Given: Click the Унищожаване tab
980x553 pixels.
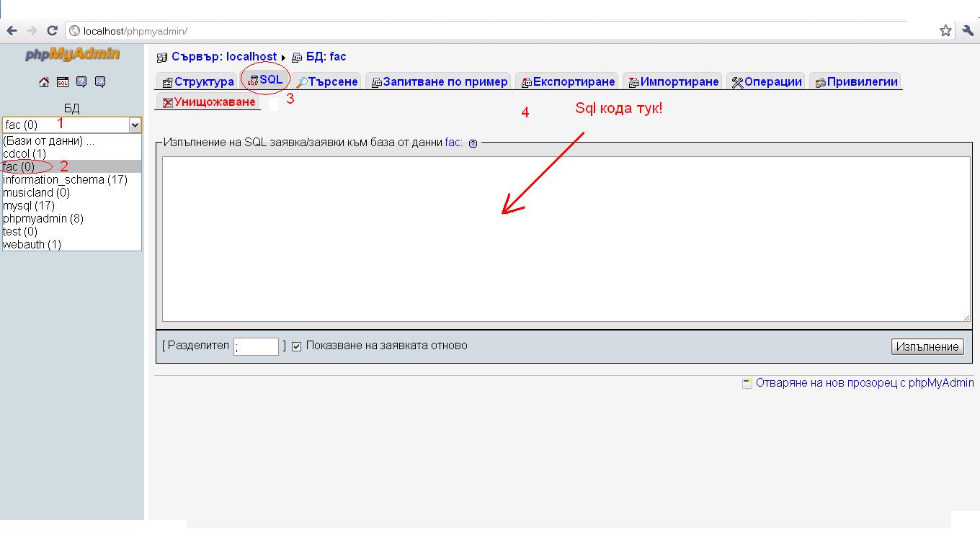Looking at the screenshot, I should pos(209,102).
